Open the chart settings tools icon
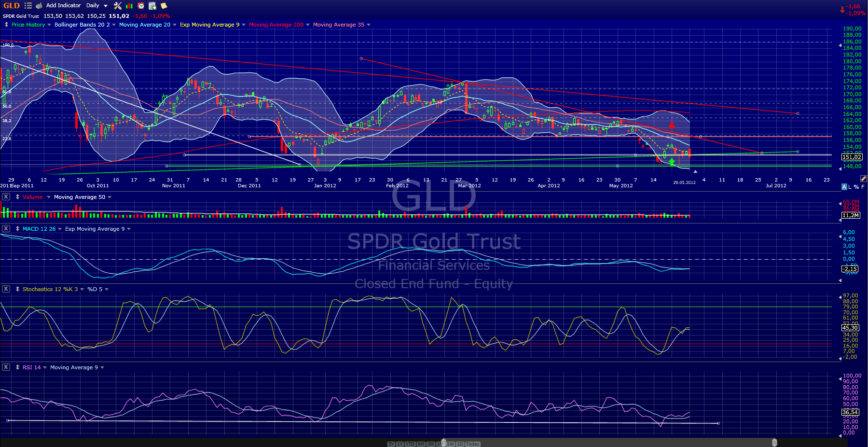The width and height of the screenshot is (868, 447). tap(118, 6)
